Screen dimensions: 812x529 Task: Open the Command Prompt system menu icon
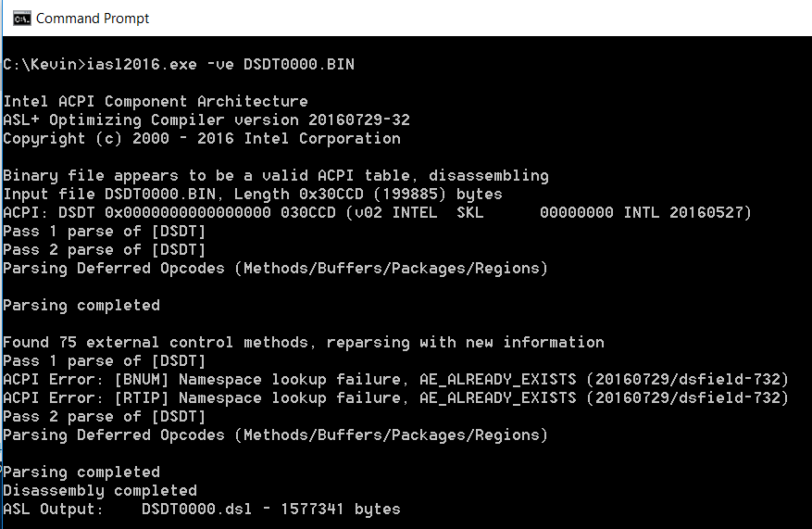click(x=21, y=19)
